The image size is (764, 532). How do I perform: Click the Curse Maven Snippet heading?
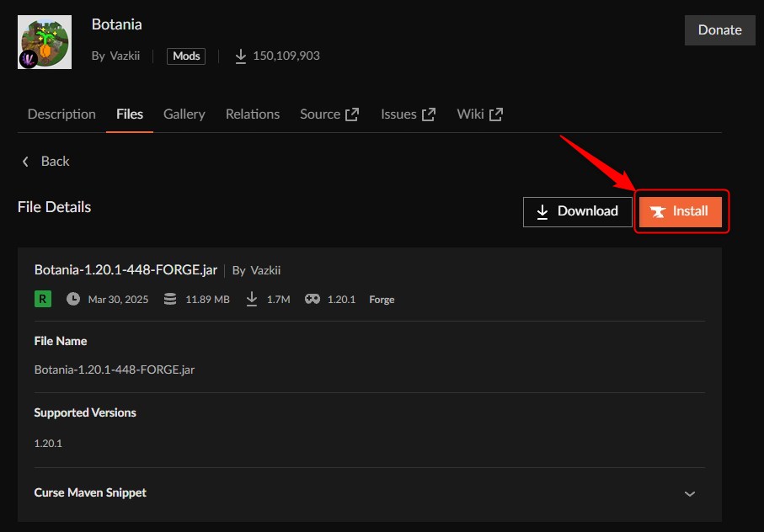[90, 492]
